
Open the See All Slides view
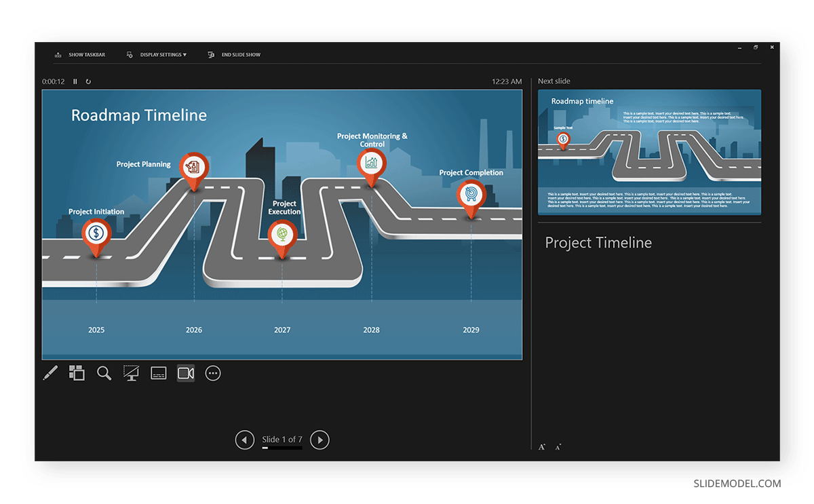77,373
